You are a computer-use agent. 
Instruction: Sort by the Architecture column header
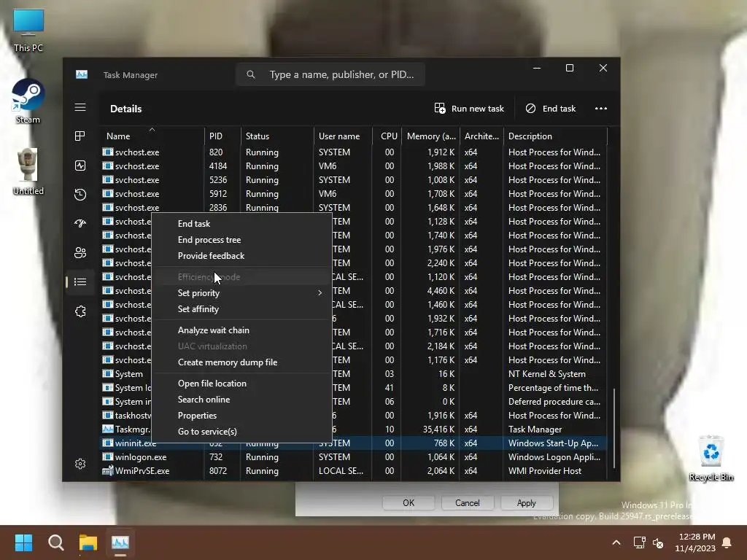pos(481,136)
